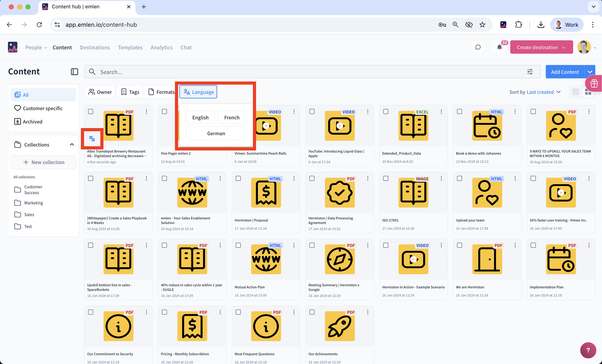The width and height of the screenshot is (602, 364).
Task: Toggle the sidebar panel icon next to Content
Action: [74, 72]
